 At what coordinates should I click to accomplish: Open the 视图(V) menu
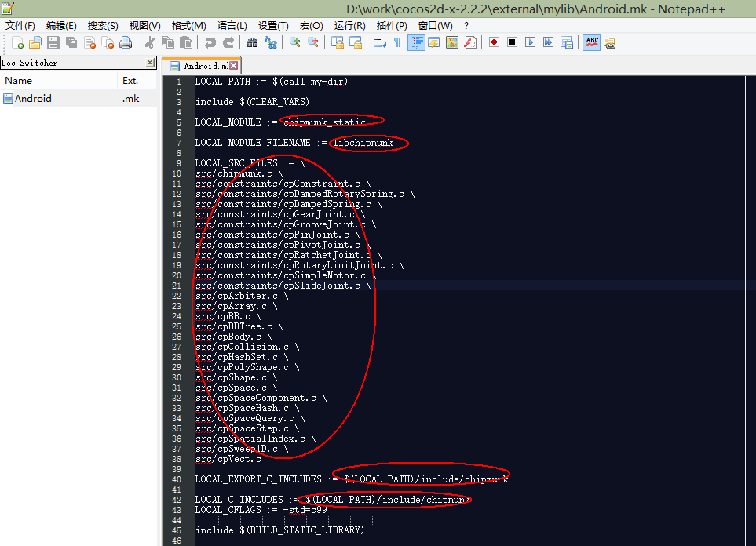point(144,26)
